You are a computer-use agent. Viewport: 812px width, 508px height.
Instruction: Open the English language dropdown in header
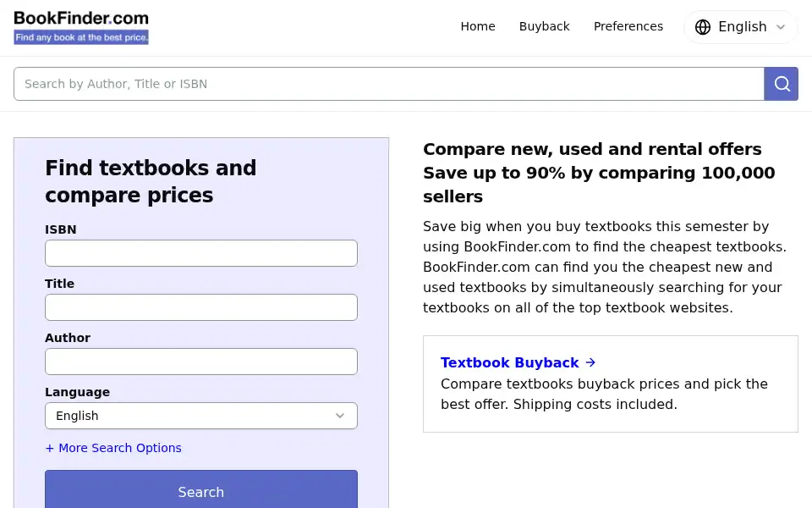pyautogui.click(x=741, y=27)
